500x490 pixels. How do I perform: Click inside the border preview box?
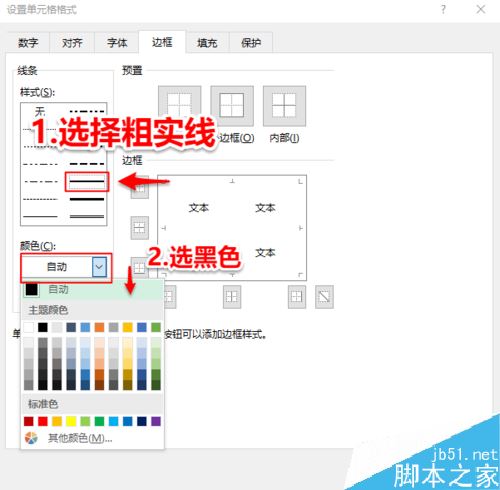(x=232, y=228)
